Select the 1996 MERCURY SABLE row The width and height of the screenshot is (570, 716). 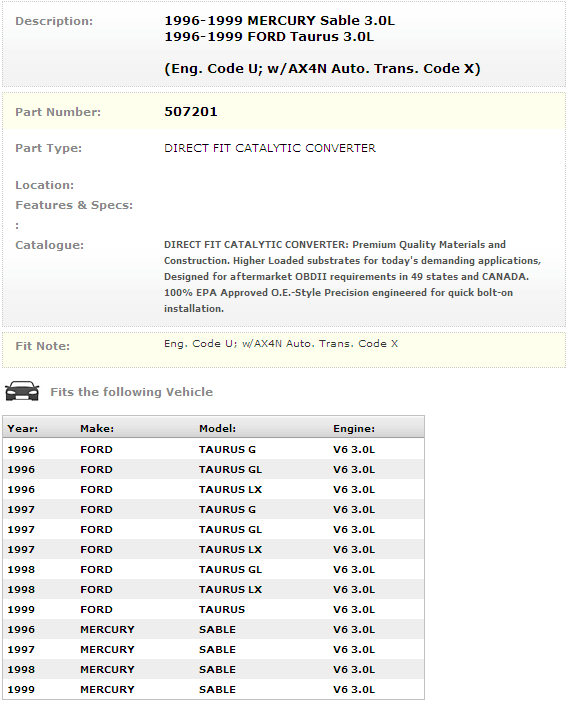coord(213,629)
